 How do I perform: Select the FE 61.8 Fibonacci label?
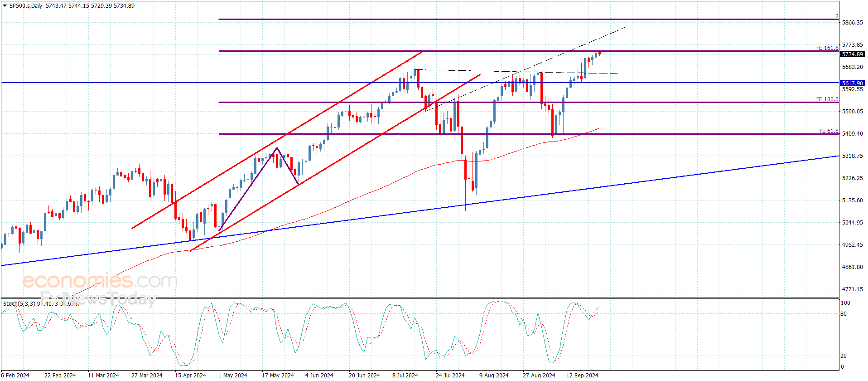pos(829,131)
